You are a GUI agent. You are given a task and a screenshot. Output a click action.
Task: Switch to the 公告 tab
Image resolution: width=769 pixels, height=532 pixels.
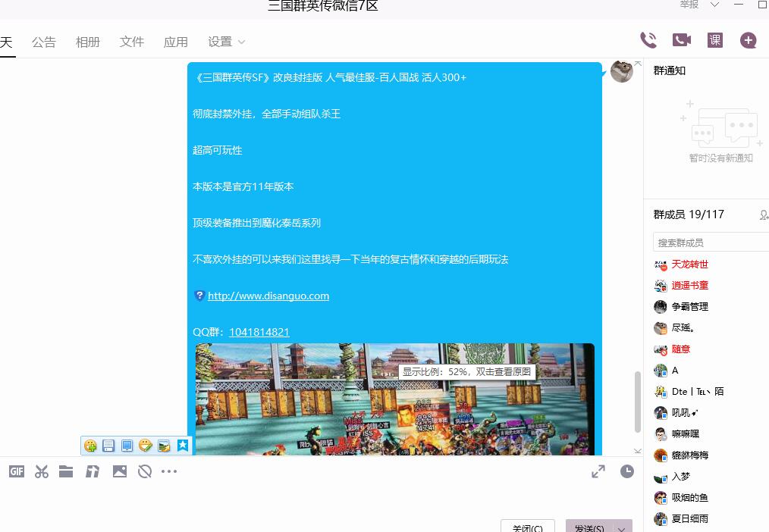pos(44,42)
